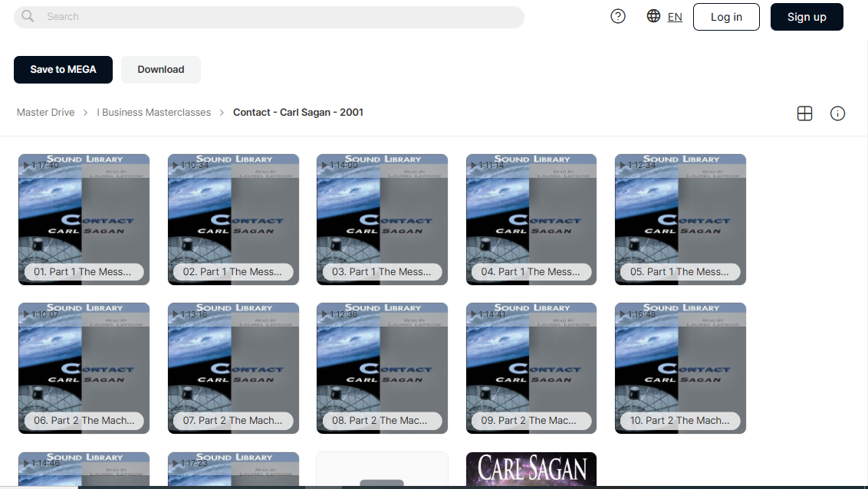Open thumbnail 06. Part 2 The Mach...
Screen dimensions: 868x489
tap(84, 369)
